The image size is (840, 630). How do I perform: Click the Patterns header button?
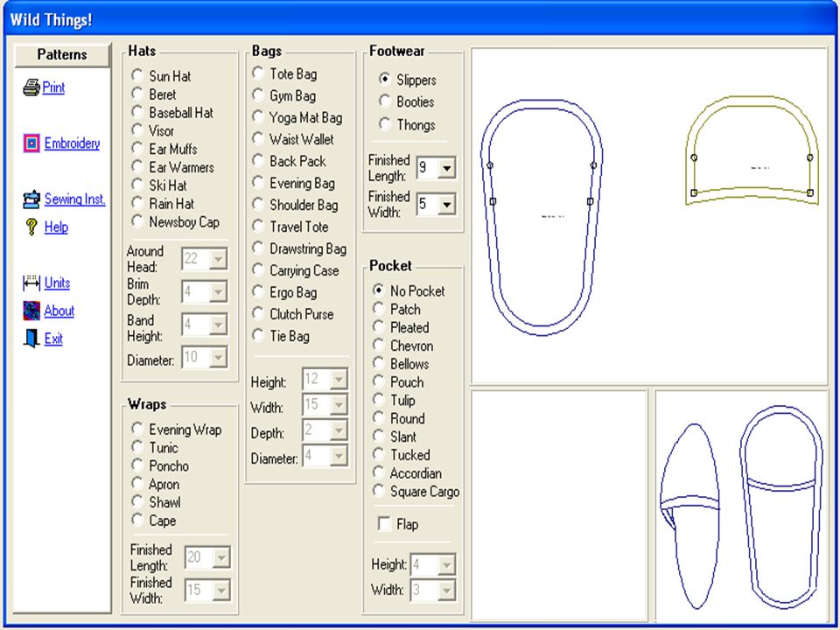(x=62, y=54)
